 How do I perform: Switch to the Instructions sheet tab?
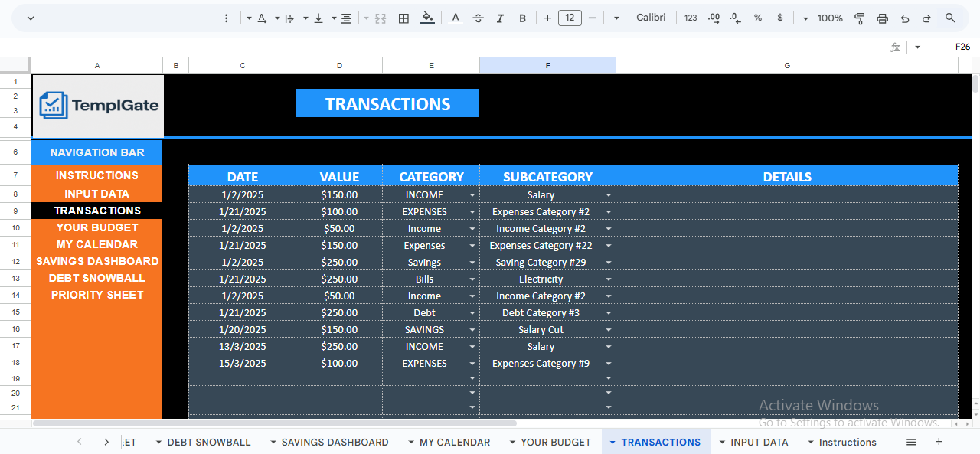(x=848, y=442)
